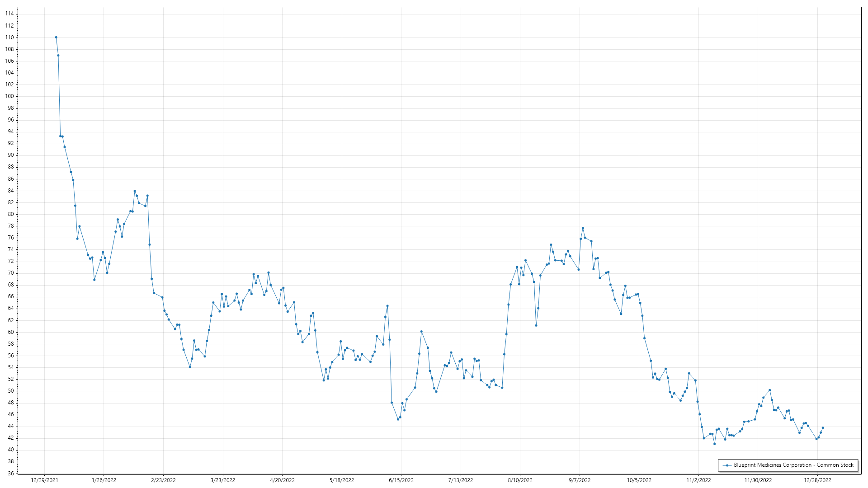This screenshot has width=868, height=488.
Task: Click the 2/23/2022 x-axis date label
Action: pos(163,480)
